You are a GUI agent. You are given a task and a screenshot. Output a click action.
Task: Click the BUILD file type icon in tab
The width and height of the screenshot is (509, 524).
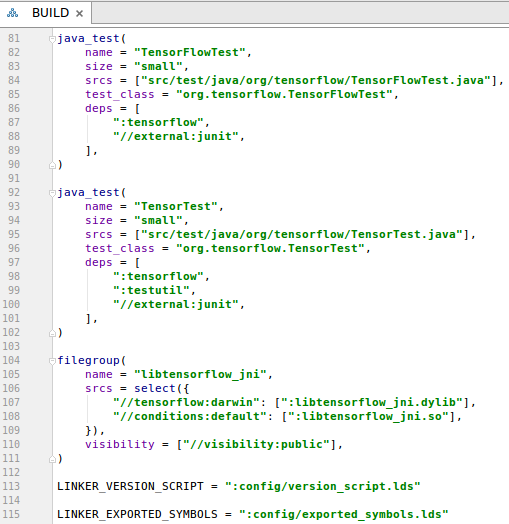(12, 13)
